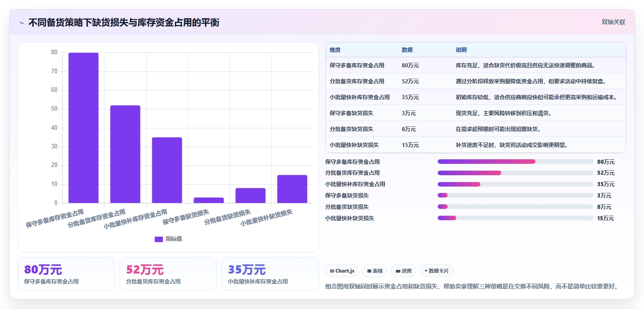The width and height of the screenshot is (644, 309).
Task: Click the 数据 table column header
Action: [x=407, y=50]
